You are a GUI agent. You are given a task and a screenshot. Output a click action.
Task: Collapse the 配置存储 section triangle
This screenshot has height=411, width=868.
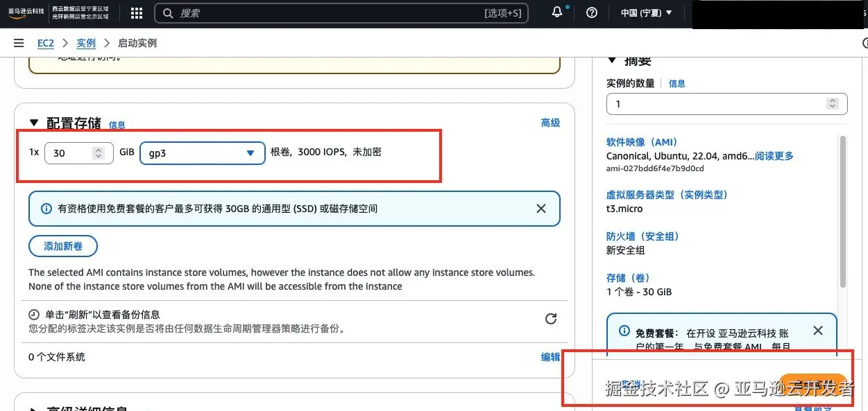pyautogui.click(x=34, y=123)
